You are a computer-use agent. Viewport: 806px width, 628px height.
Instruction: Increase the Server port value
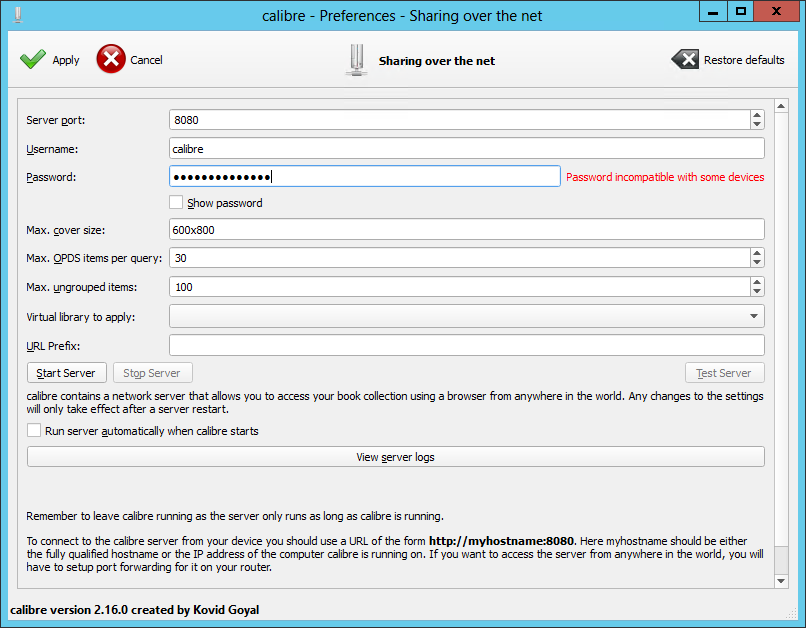(757, 115)
